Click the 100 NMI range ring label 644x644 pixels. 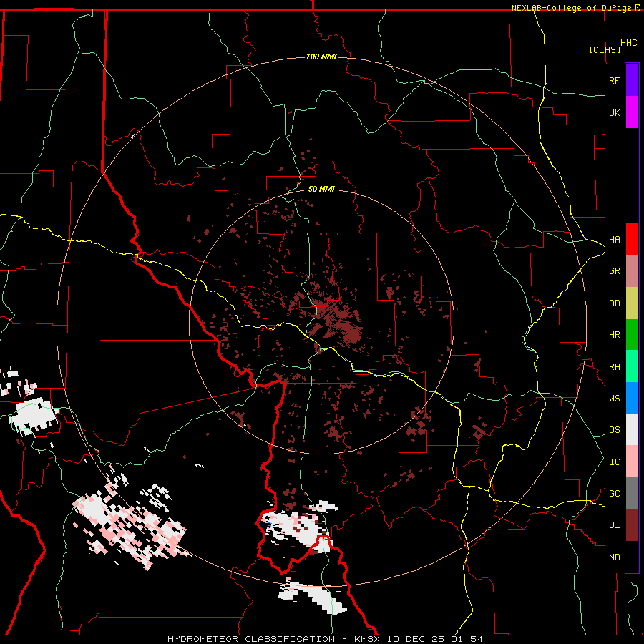tap(321, 57)
